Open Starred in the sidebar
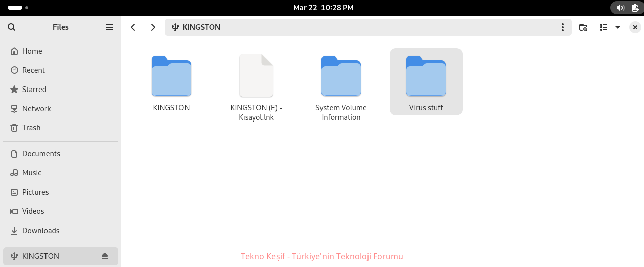The height and width of the screenshot is (267, 644). (x=61, y=90)
